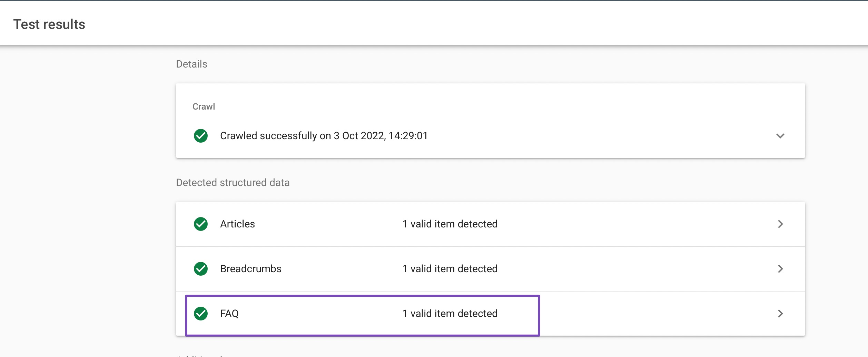This screenshot has height=357, width=868.
Task: Select the FAQ row label
Action: pos(229,314)
